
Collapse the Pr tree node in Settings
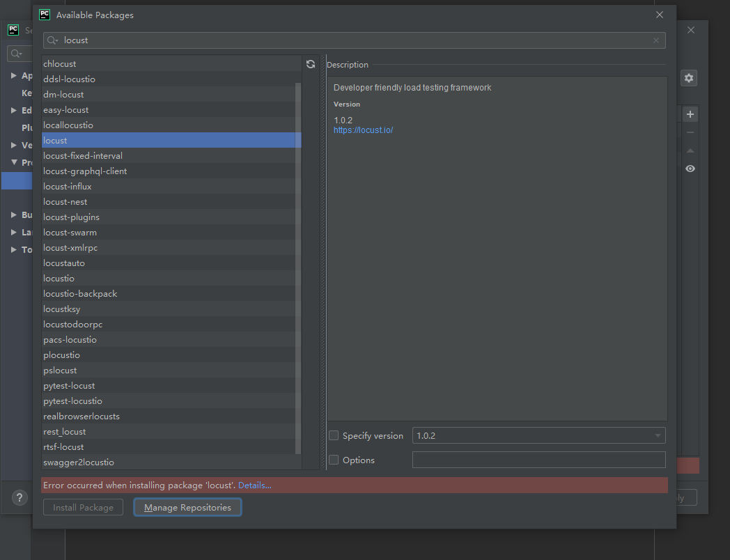click(14, 162)
